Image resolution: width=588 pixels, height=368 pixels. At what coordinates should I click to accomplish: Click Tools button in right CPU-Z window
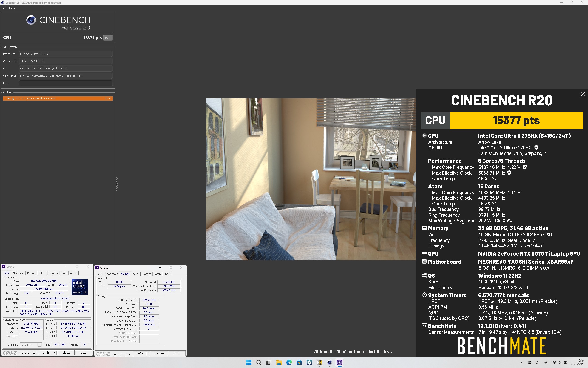139,354
